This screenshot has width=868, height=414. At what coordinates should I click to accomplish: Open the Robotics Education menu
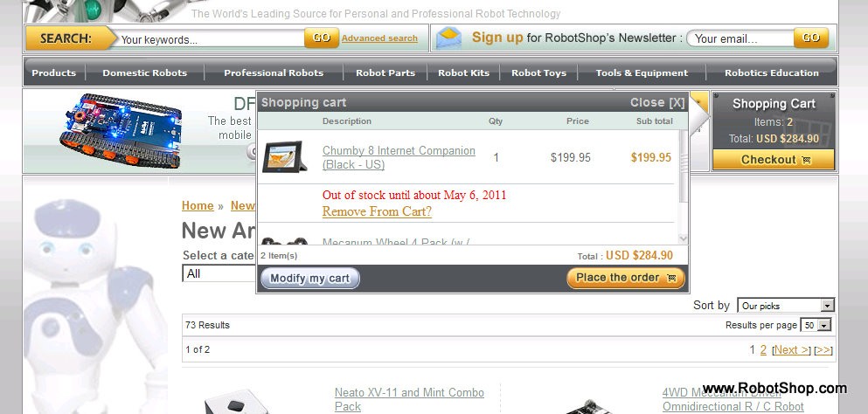771,72
